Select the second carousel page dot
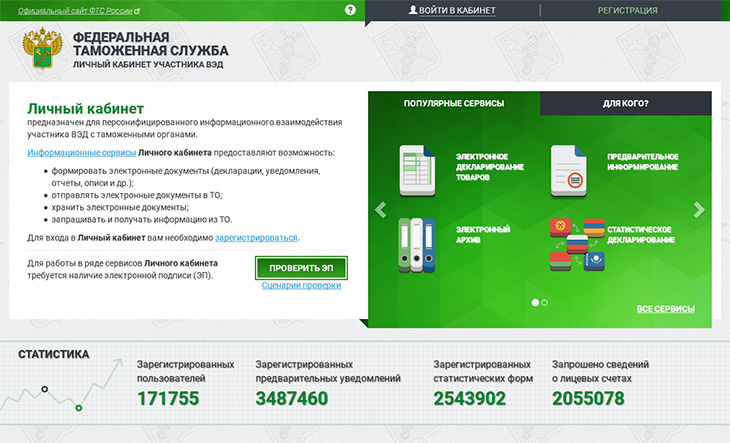 pyautogui.click(x=544, y=302)
